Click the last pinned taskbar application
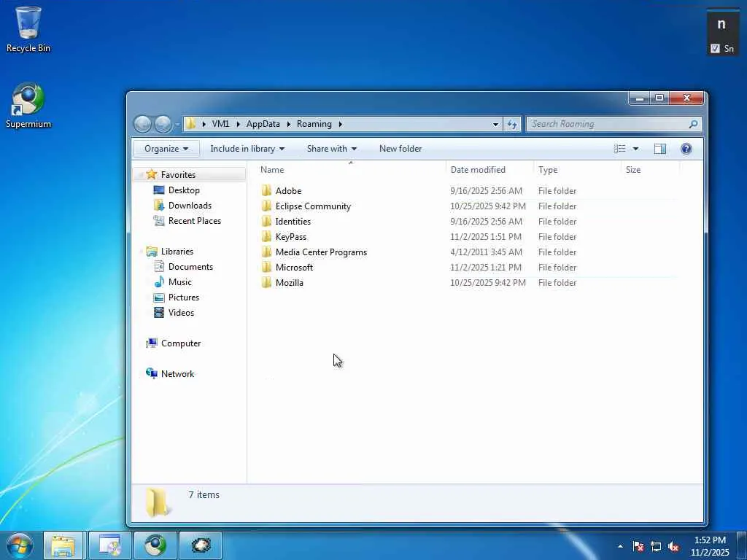 pos(201,545)
